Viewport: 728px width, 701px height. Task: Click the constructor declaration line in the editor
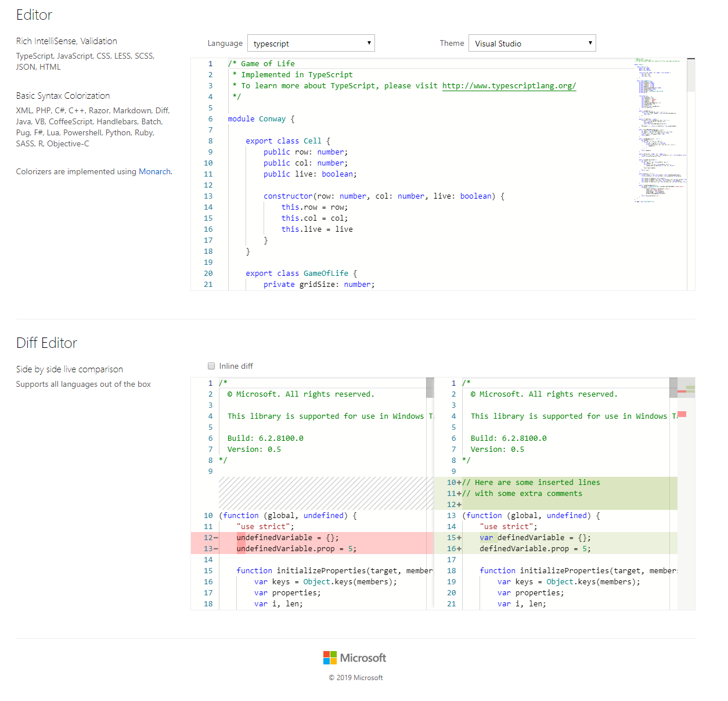pyautogui.click(x=384, y=196)
